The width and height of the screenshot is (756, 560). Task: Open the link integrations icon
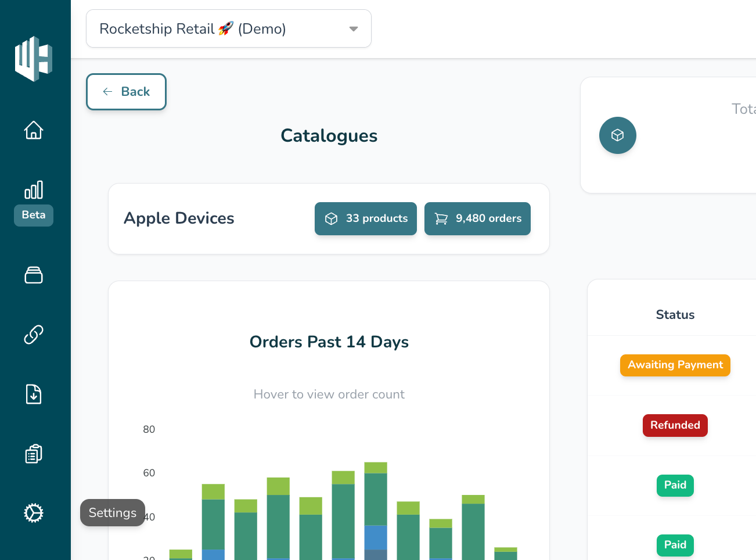pyautogui.click(x=34, y=335)
